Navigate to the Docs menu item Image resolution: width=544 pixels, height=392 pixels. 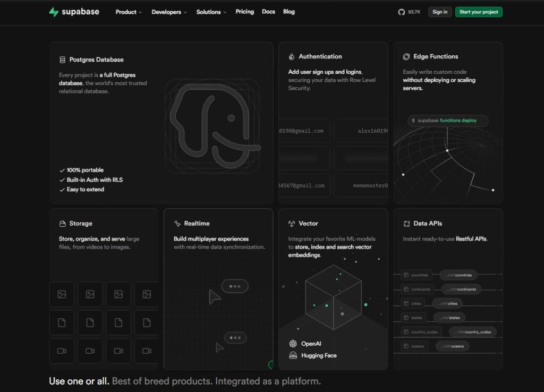(268, 11)
